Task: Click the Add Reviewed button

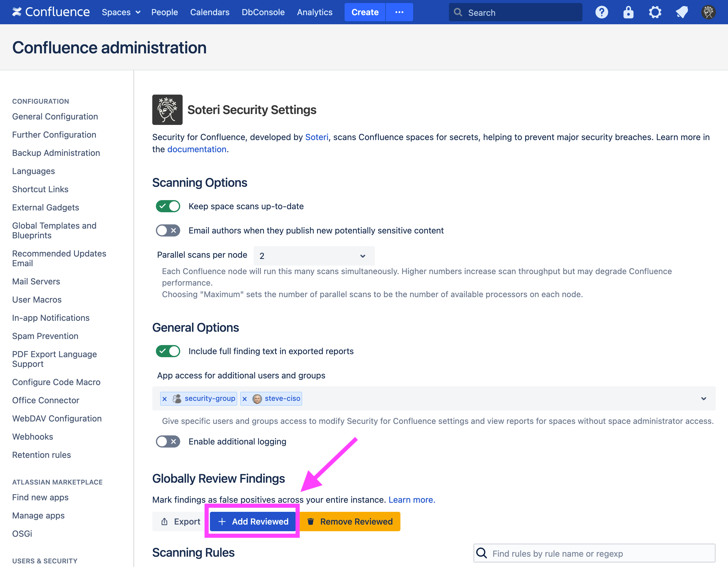Action: coord(252,521)
